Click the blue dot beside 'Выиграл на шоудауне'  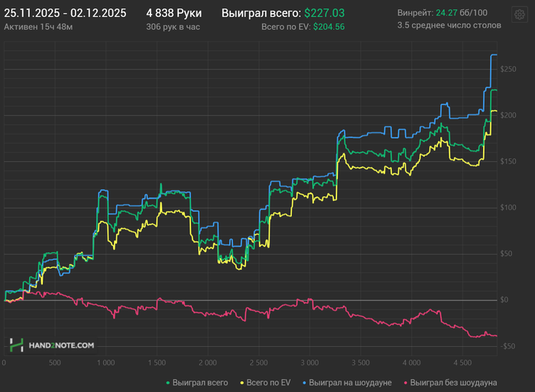tap(304, 383)
